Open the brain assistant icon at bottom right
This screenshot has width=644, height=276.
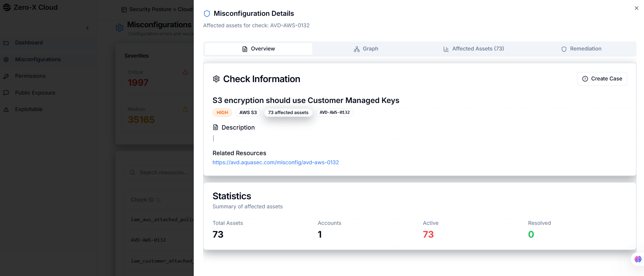click(x=638, y=259)
